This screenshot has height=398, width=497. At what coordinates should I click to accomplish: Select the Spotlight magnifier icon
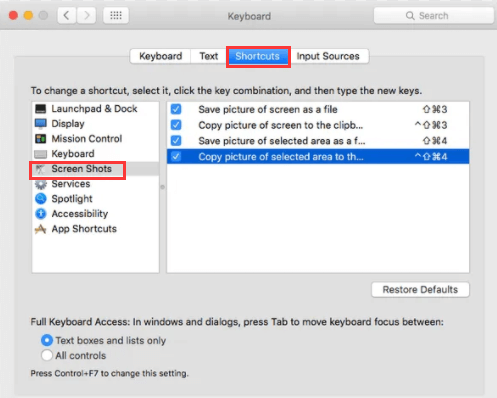(x=41, y=199)
